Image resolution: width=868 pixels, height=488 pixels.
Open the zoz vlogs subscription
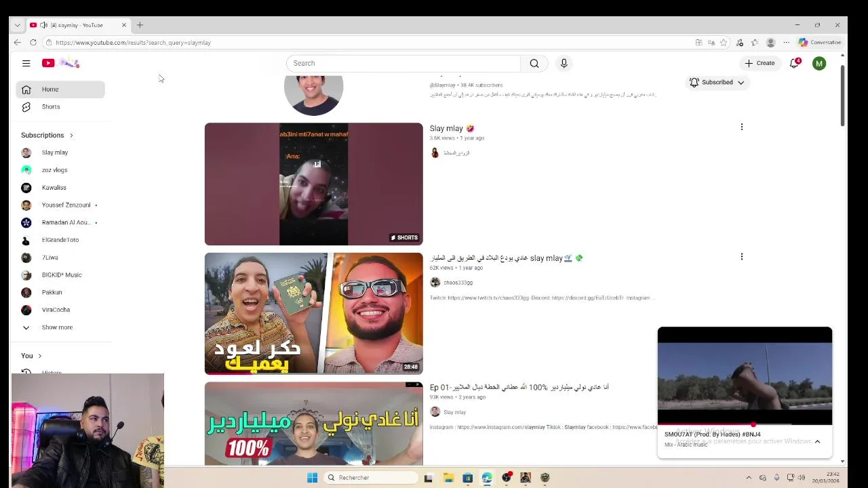[x=60, y=170]
